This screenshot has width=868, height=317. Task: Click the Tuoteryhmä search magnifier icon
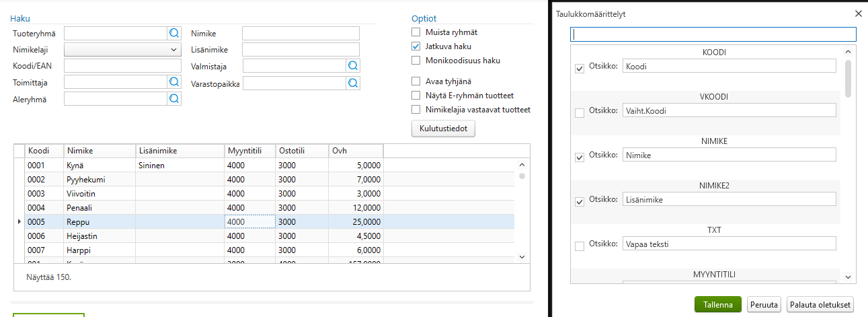174,33
